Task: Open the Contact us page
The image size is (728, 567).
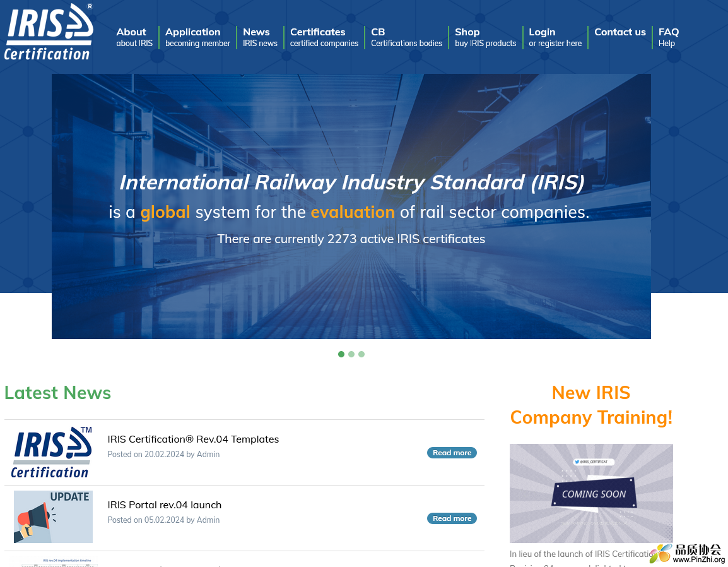Action: [620, 32]
